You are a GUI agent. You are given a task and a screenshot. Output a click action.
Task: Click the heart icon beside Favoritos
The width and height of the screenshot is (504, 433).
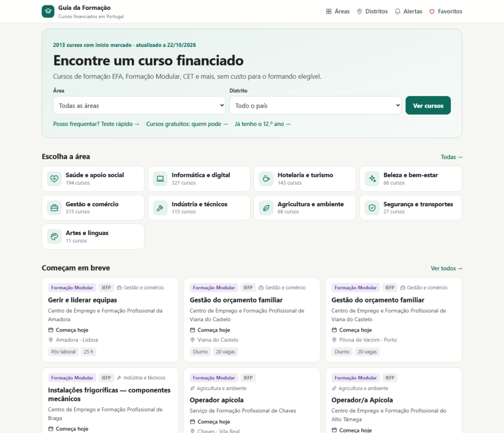pyautogui.click(x=432, y=12)
